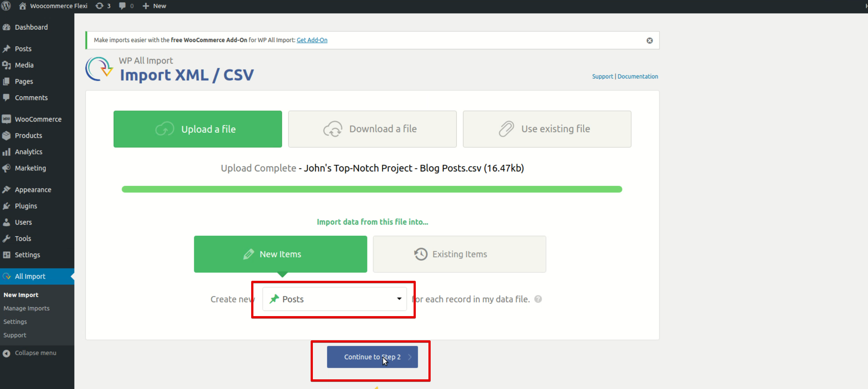Screen dimensions: 868x389
Task: Open the updates icon showing 3
Action: (103, 6)
